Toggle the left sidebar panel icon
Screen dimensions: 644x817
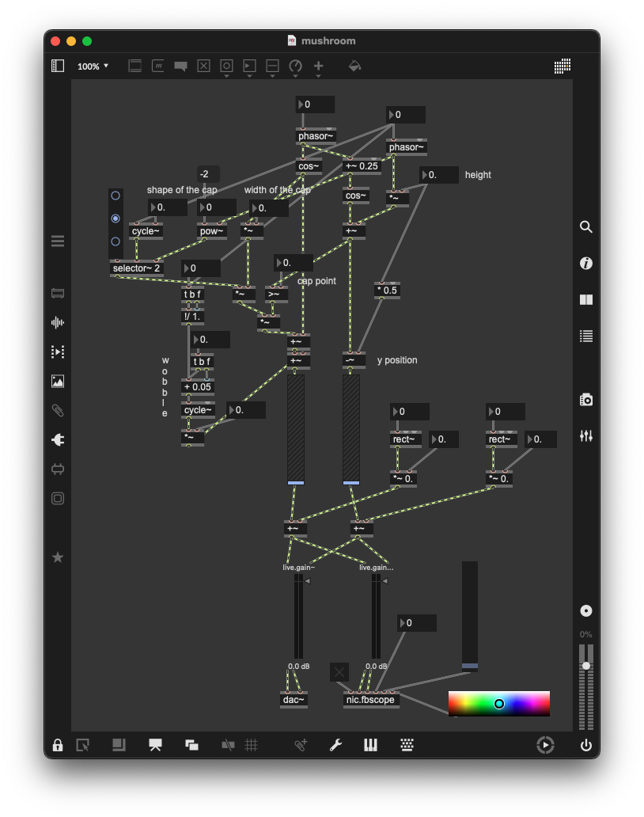tap(58, 66)
